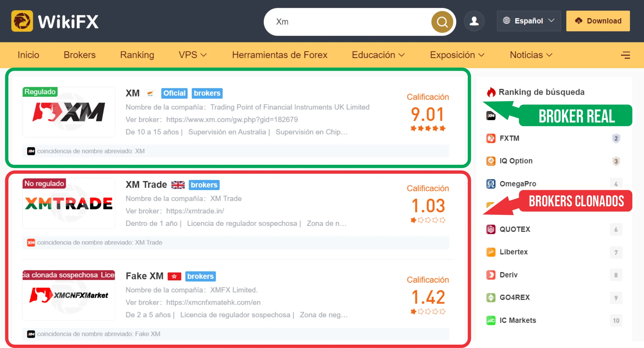644x348 pixels.
Task: Click the search magnifier button
Action: [442, 22]
